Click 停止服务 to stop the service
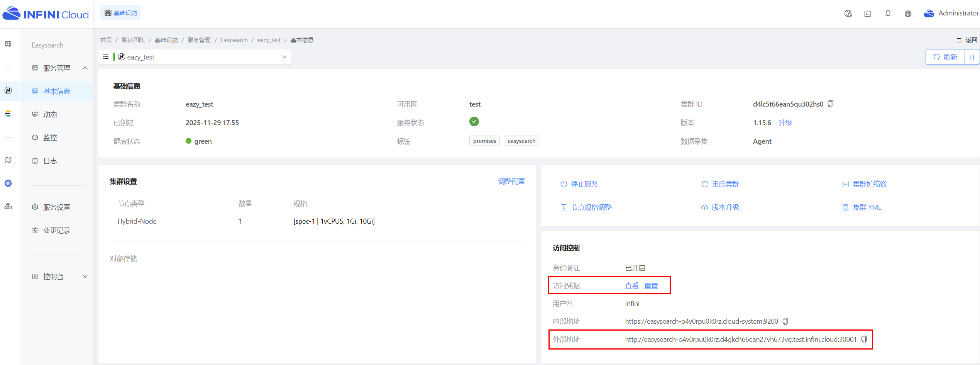Image resolution: width=980 pixels, height=365 pixels. 579,184
